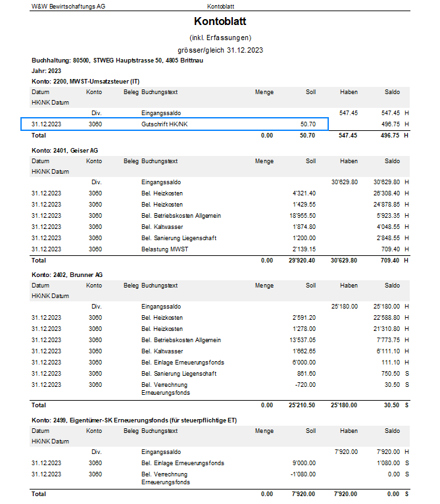Select Saldo value 22'588.80
440x504 pixels.
coord(386,318)
